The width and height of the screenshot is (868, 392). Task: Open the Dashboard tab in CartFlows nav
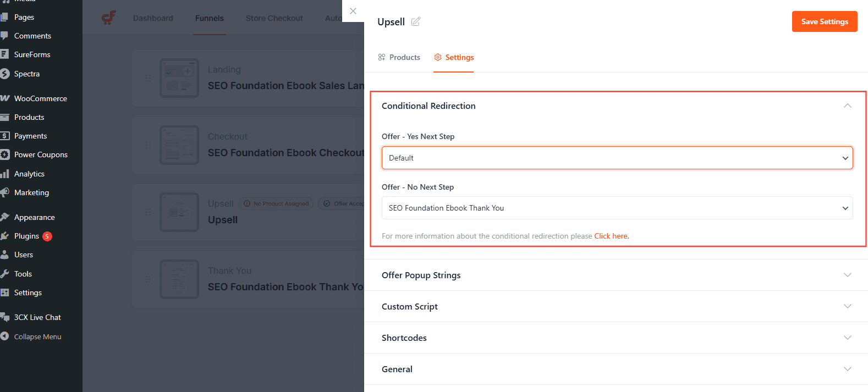(153, 18)
